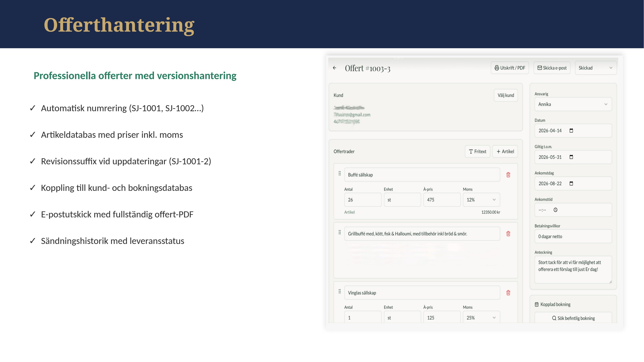The height and width of the screenshot is (362, 644).
Task: Open the clock picker for Ankomsttid
Action: 555,210
